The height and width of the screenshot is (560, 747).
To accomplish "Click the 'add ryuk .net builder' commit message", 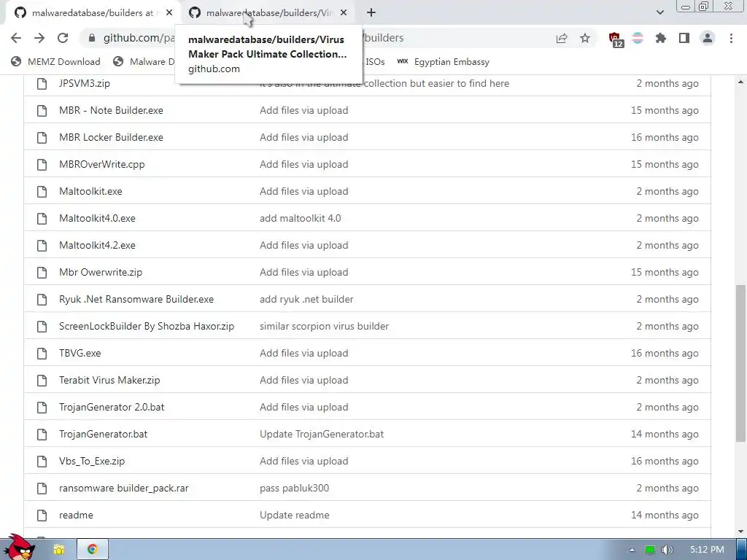I will click(x=306, y=299).
